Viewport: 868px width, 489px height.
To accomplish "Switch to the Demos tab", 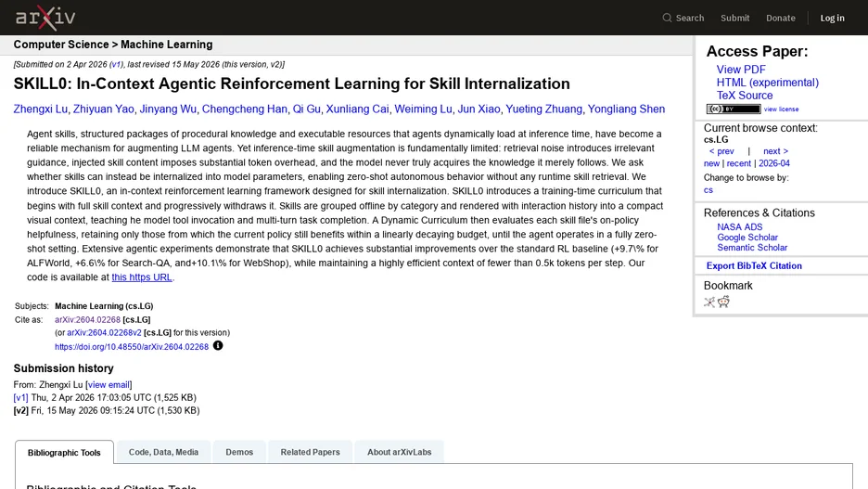I will coord(239,452).
